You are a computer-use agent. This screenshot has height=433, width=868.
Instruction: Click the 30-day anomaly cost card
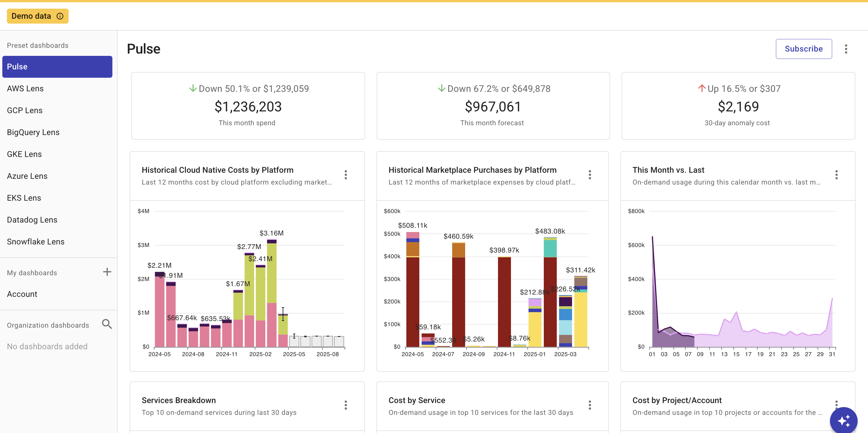[738, 106]
